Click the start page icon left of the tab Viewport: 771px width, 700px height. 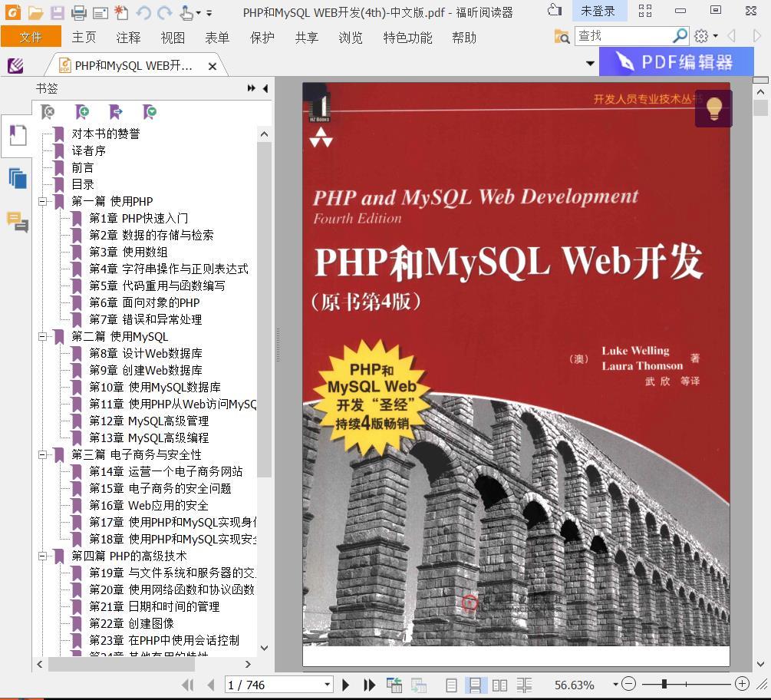tap(16, 65)
